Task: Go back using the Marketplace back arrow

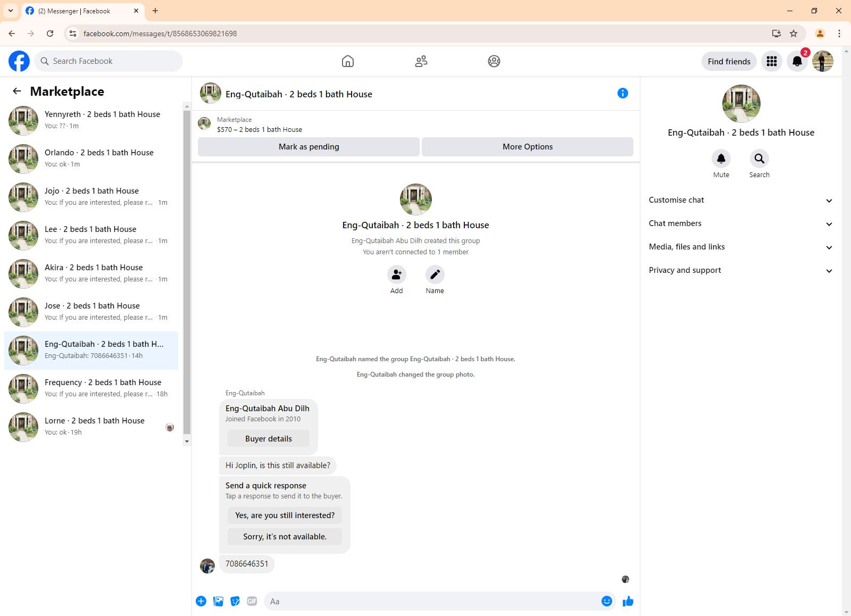Action: coord(17,91)
